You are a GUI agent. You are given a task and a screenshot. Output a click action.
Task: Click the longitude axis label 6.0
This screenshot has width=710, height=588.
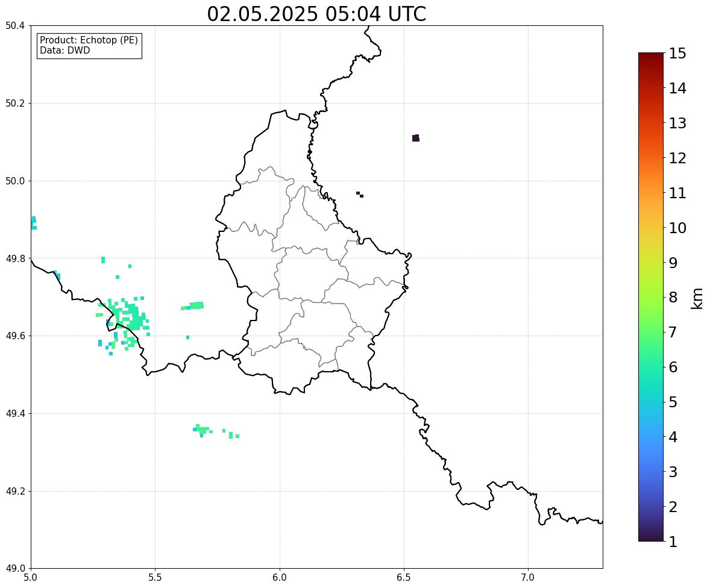click(280, 578)
